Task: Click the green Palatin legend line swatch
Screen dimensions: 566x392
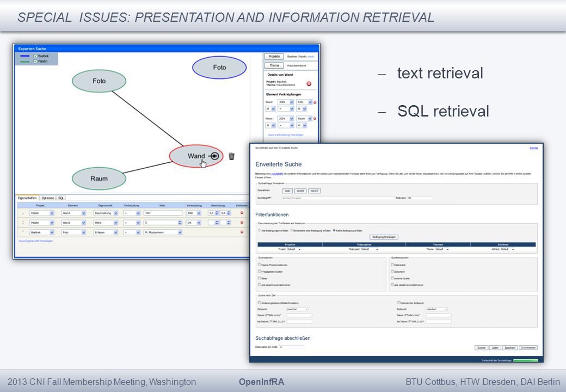Action: pos(25,62)
